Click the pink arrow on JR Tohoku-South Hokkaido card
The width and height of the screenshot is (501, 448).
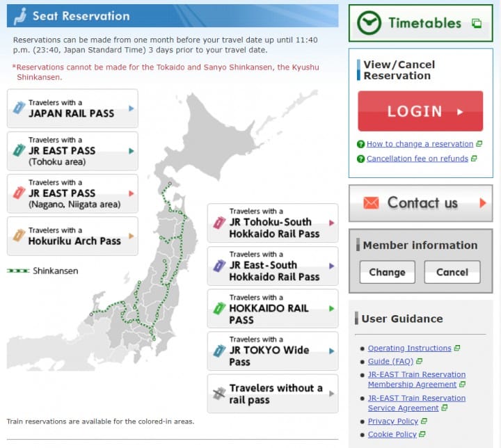pyautogui.click(x=332, y=223)
